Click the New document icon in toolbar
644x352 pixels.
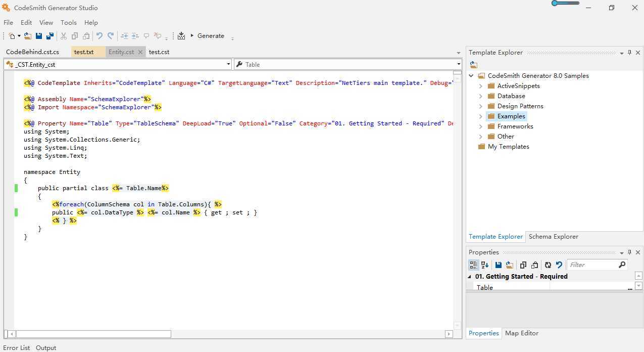click(x=12, y=36)
